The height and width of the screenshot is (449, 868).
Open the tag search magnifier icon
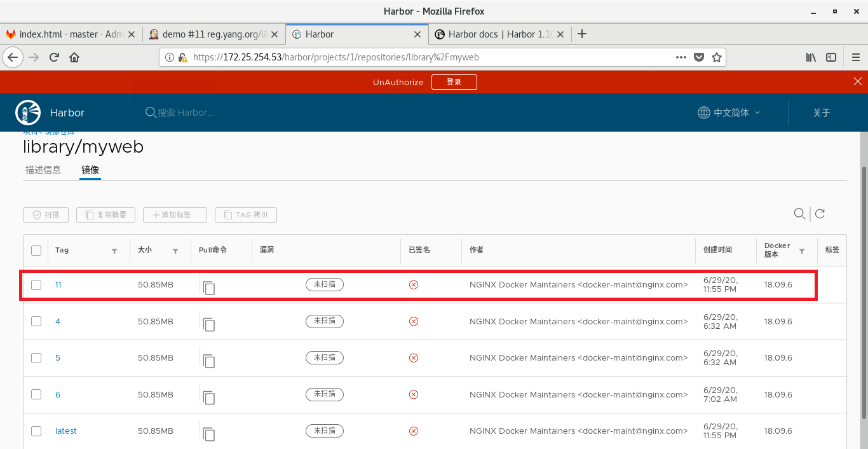[799, 214]
